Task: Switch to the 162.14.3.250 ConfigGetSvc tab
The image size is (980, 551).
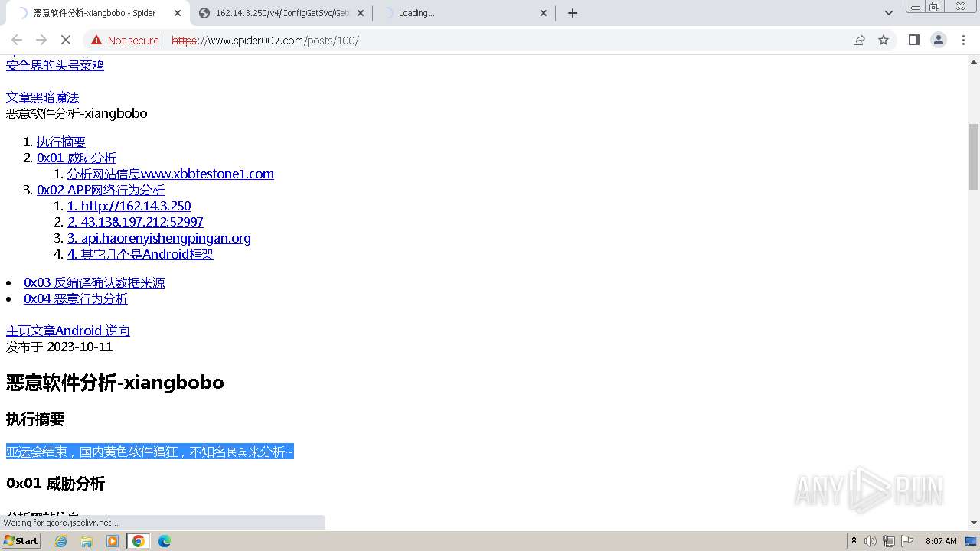Action: tap(281, 13)
